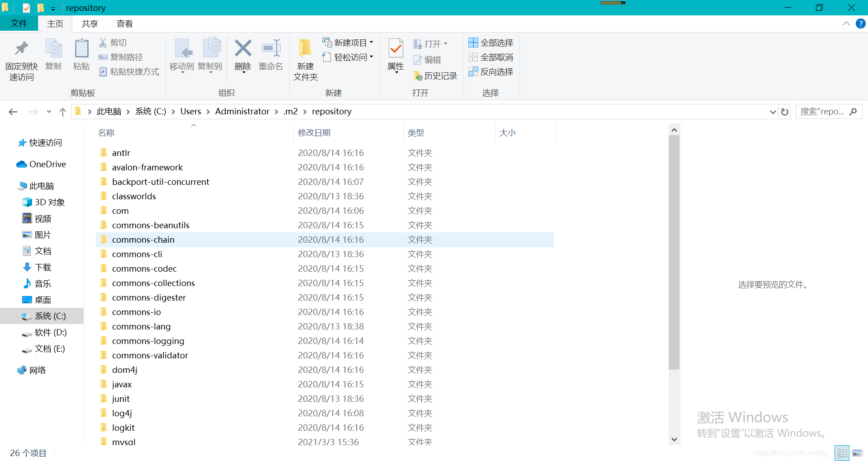The image size is (868, 461).
Task: Click .m2 in the breadcrumb path
Action: 291,111
